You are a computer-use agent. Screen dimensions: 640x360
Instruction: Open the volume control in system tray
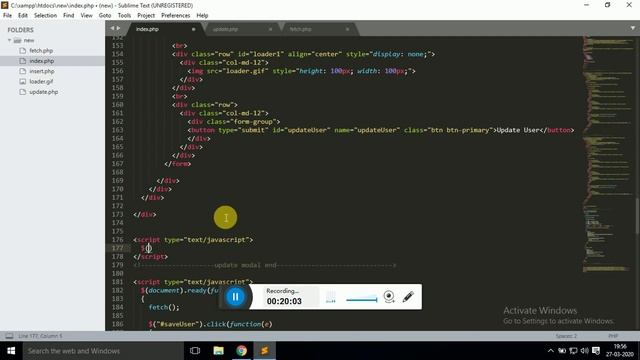click(x=584, y=351)
